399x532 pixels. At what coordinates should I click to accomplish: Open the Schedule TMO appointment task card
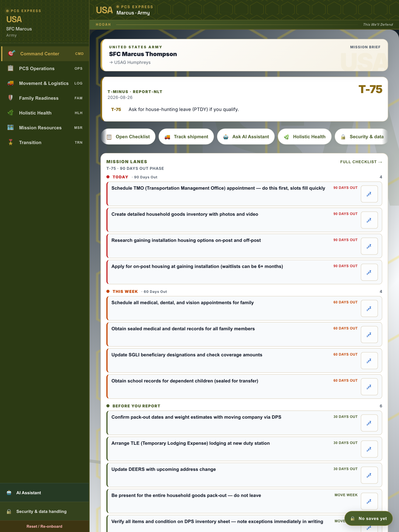pyautogui.click(x=244, y=194)
